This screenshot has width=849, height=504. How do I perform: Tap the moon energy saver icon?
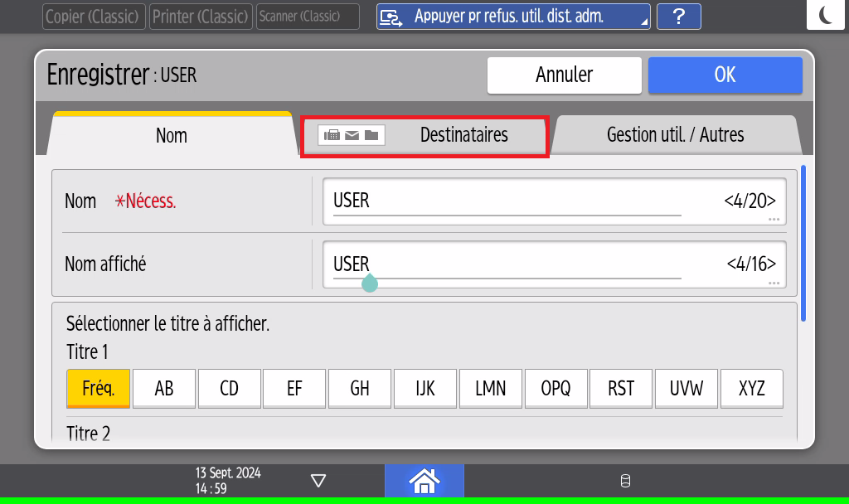[827, 16]
